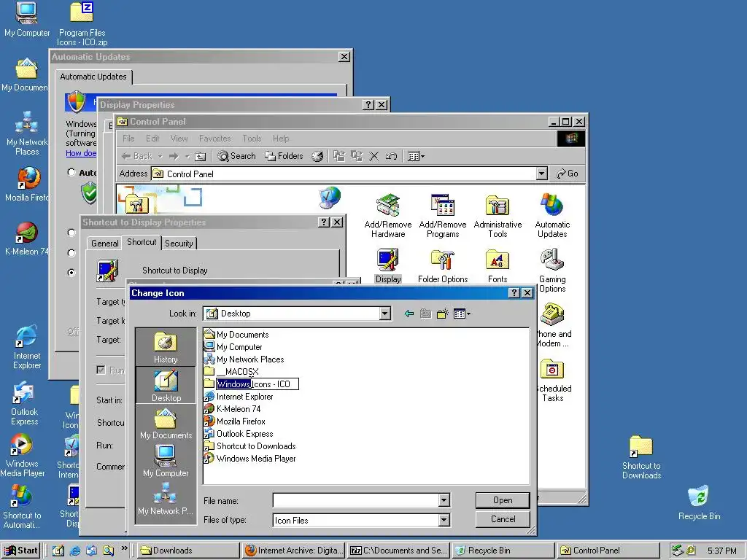The height and width of the screenshot is (560, 747).
Task: Click Undo in Control Panel toolbar
Action: (x=391, y=156)
